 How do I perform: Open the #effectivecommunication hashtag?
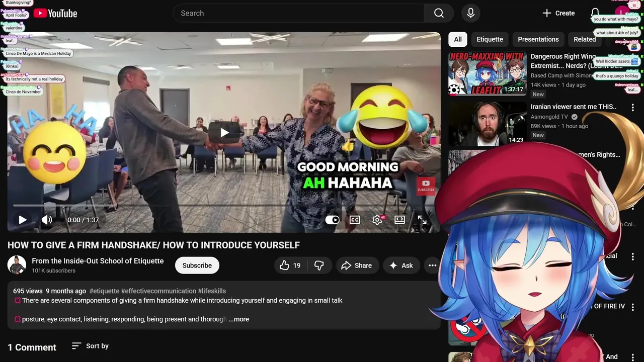click(x=158, y=291)
